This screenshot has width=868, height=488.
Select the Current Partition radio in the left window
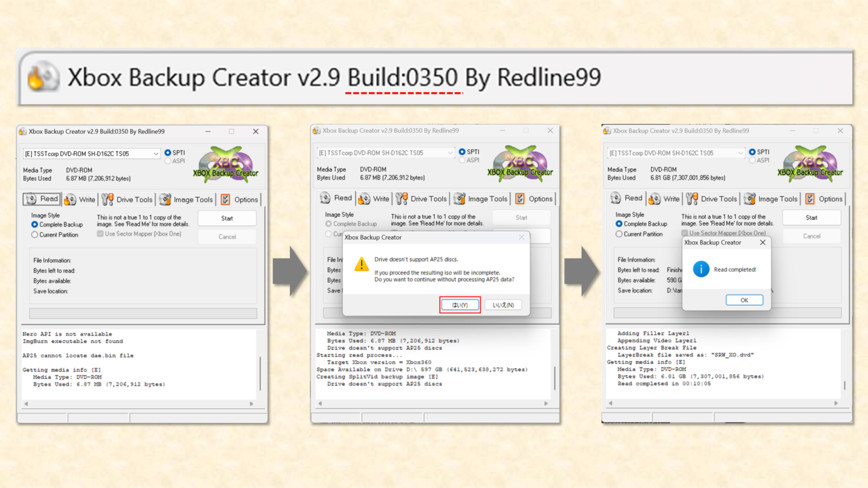click(35, 235)
